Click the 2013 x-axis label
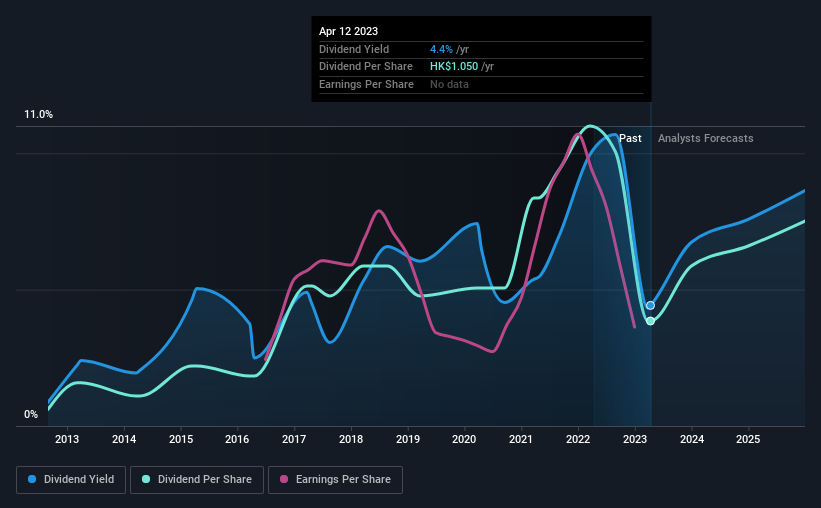This screenshot has height=508, width=821. point(67,439)
